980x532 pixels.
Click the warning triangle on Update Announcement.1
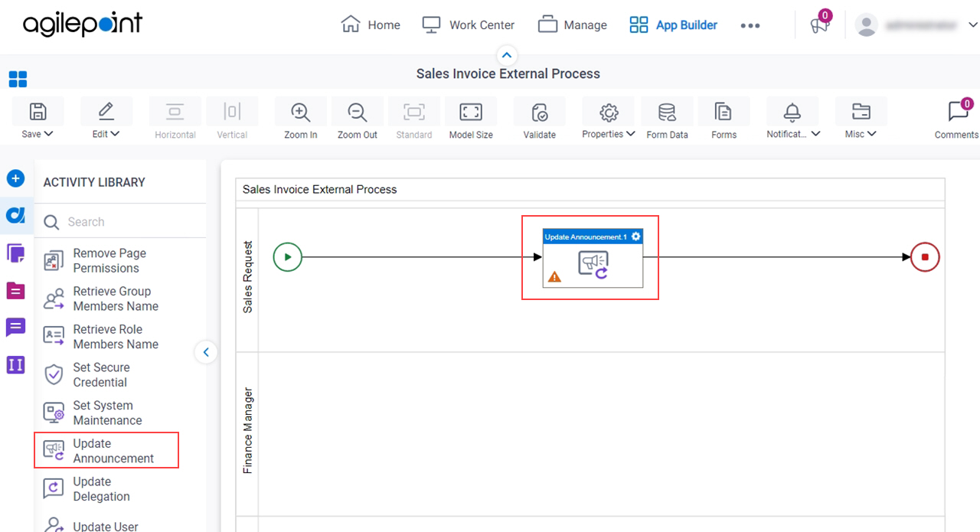coord(554,277)
